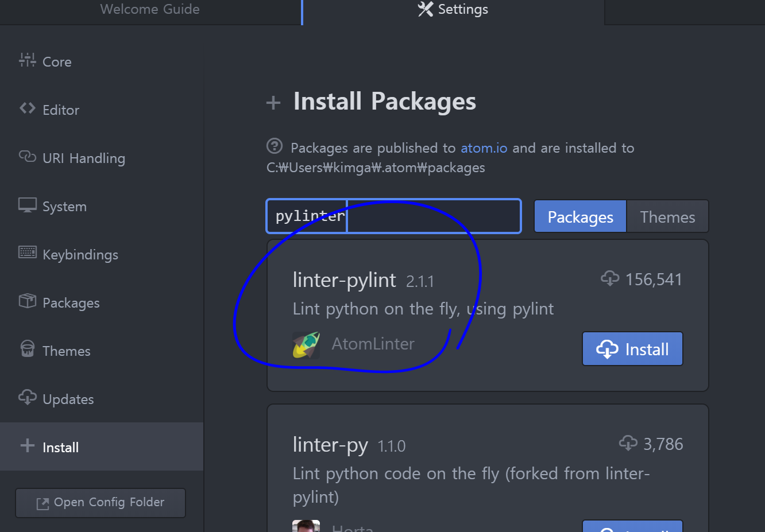Click the linter-py version 1.1.0 text
This screenshot has height=532, width=765.
tap(391, 446)
